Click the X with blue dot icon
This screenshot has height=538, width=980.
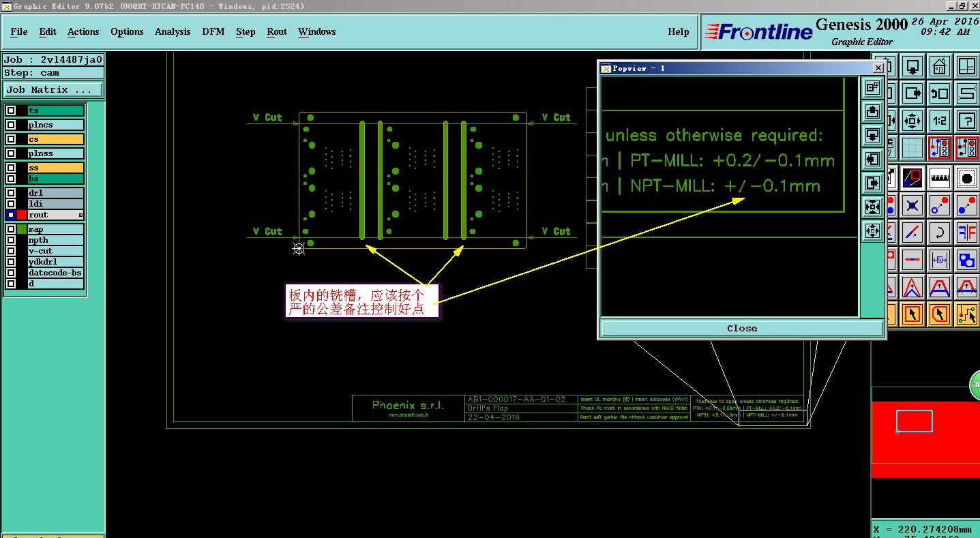click(x=912, y=205)
